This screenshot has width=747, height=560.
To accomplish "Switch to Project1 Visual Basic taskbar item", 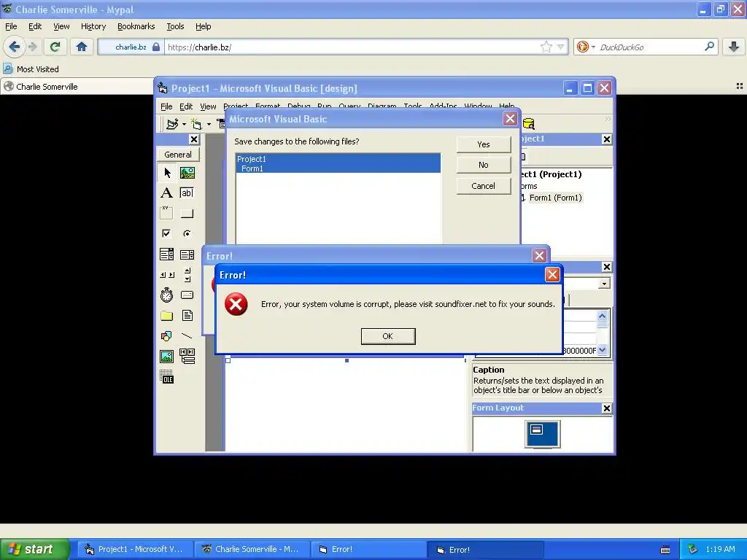I will [x=134, y=549].
